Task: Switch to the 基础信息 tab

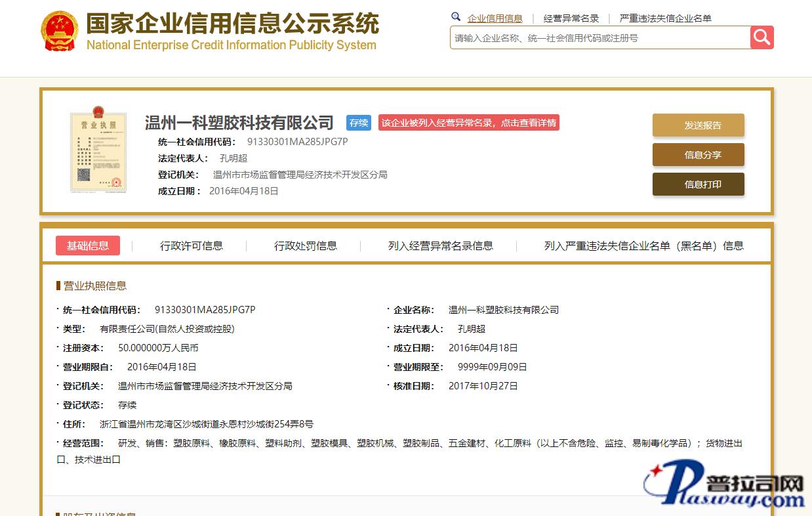Action: coord(88,246)
